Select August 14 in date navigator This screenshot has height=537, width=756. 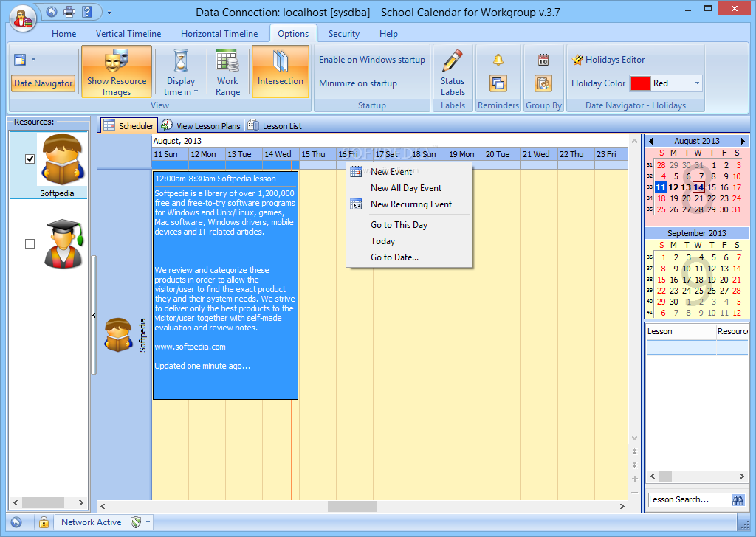pyautogui.click(x=699, y=187)
